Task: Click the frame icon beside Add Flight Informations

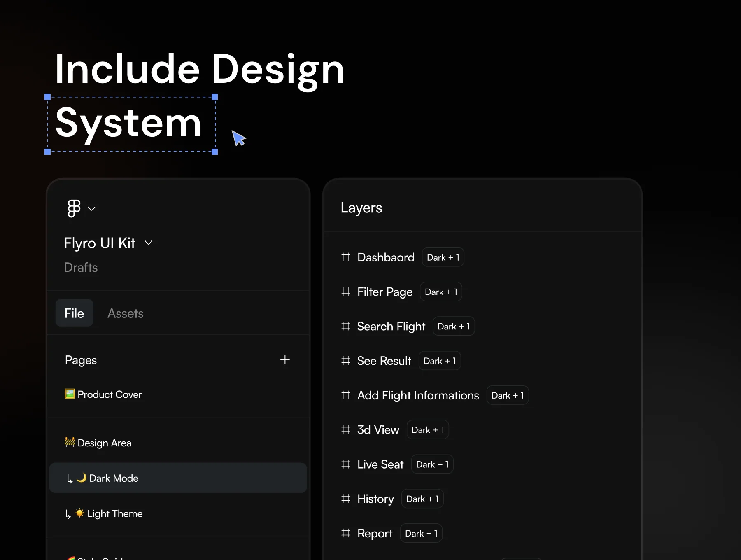Action: [x=346, y=396]
